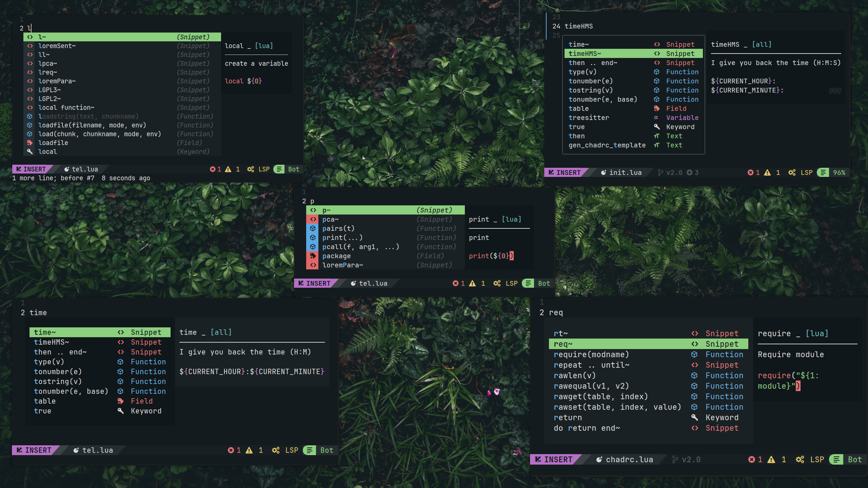Click the message '1 more line; before #7'
The image size is (868, 488).
tap(53, 178)
